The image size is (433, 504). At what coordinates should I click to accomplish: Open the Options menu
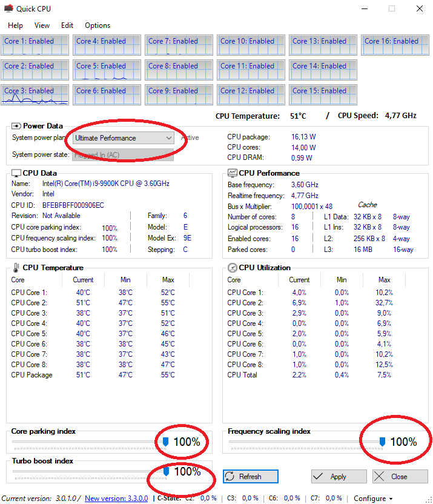pos(98,25)
